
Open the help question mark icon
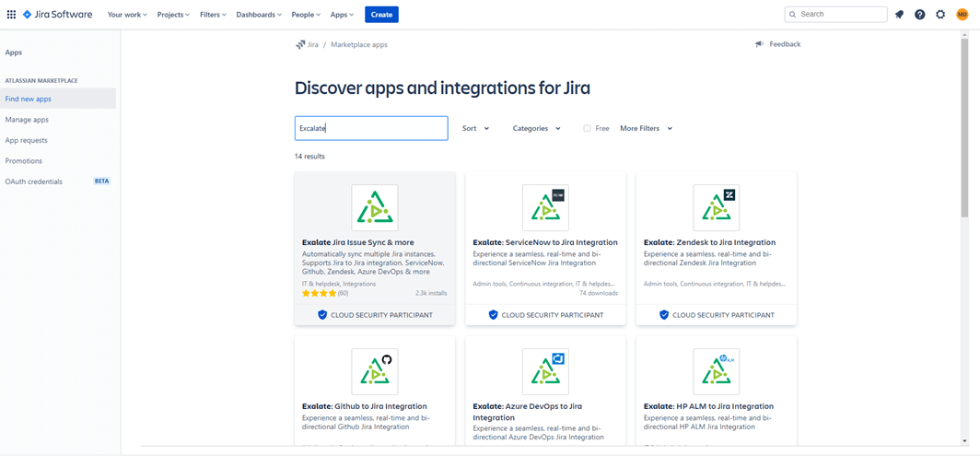920,15
